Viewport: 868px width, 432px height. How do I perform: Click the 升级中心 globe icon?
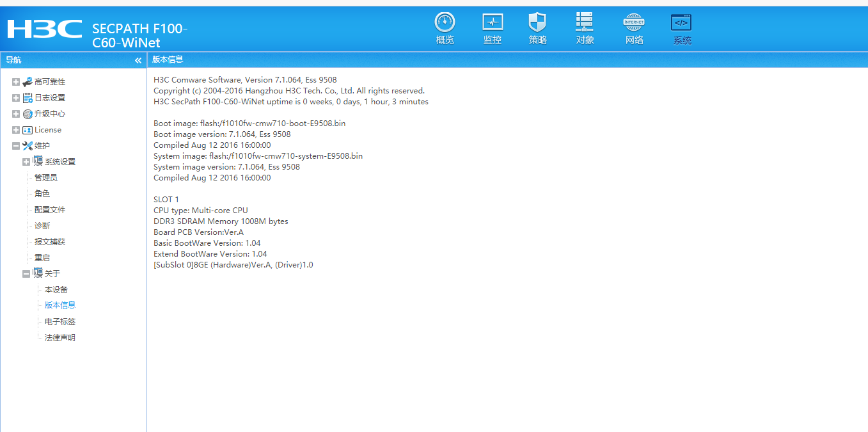click(x=28, y=114)
